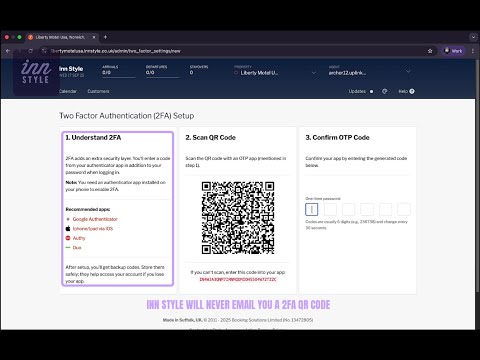
Task: Click the Stayovers 0 counter
Action: click(199, 70)
